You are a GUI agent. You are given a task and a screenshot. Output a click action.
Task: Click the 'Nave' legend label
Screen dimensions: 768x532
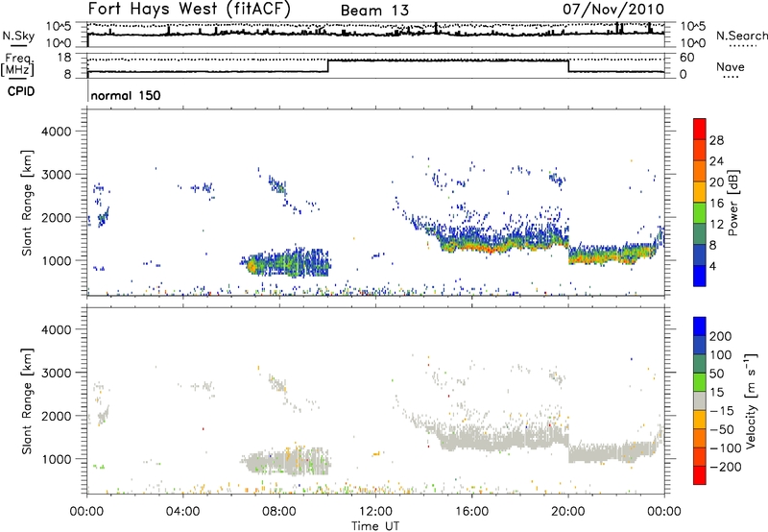(731, 66)
